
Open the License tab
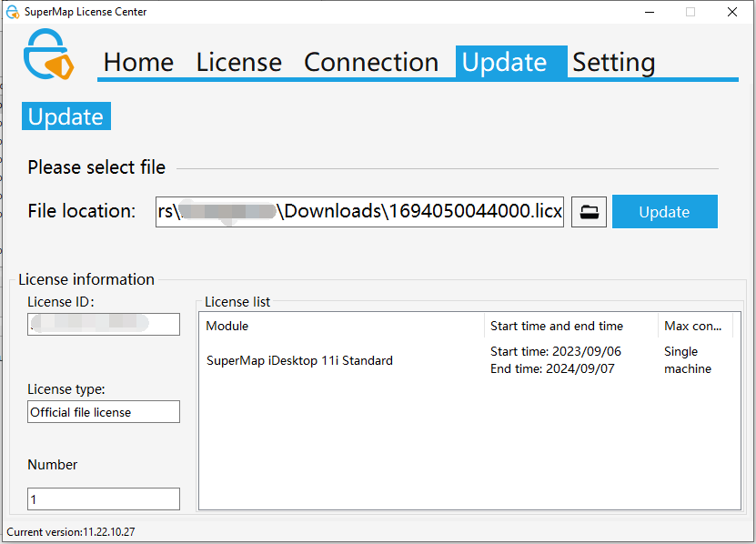click(x=238, y=62)
